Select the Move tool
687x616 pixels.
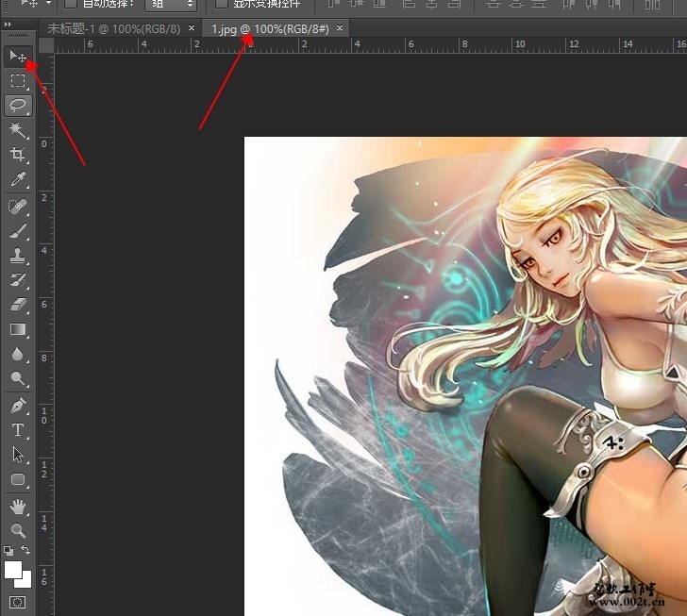(18, 57)
